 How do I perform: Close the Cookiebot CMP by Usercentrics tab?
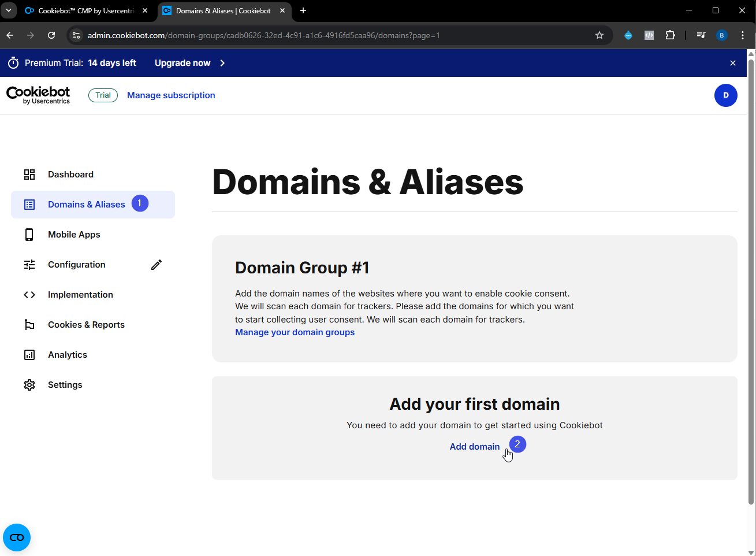pyautogui.click(x=145, y=10)
